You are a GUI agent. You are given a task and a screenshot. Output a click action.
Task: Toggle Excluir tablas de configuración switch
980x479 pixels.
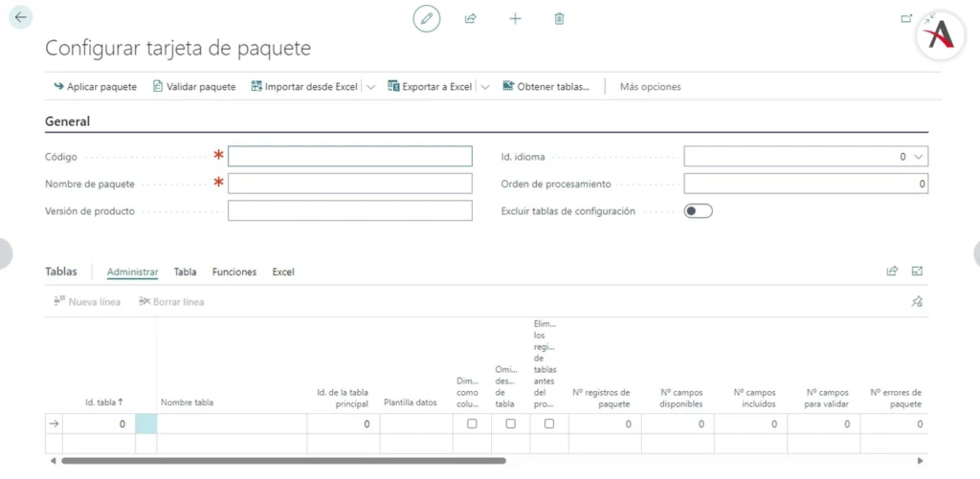pyautogui.click(x=698, y=211)
